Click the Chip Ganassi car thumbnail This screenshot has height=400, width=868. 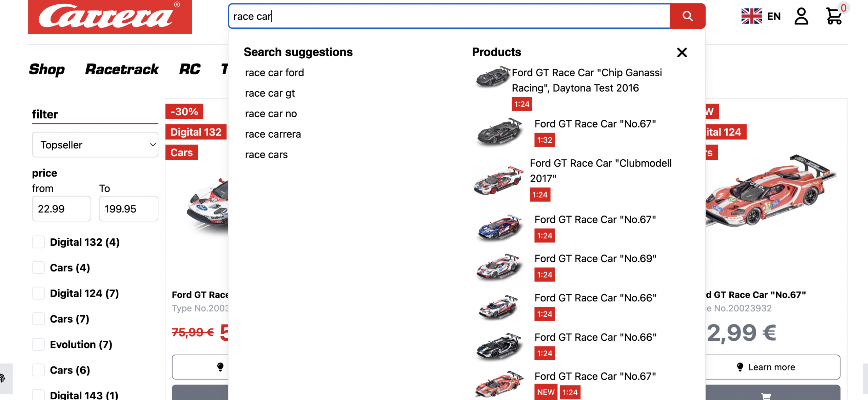(x=492, y=77)
